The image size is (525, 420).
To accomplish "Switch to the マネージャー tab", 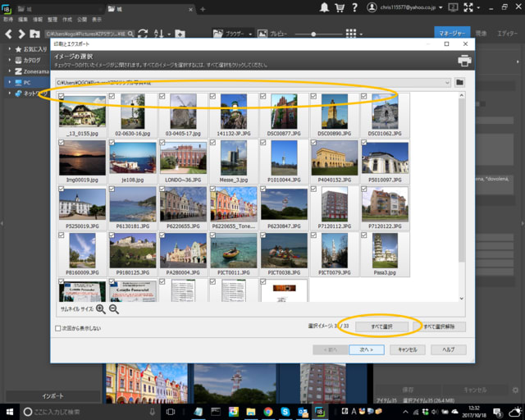I will click(452, 34).
